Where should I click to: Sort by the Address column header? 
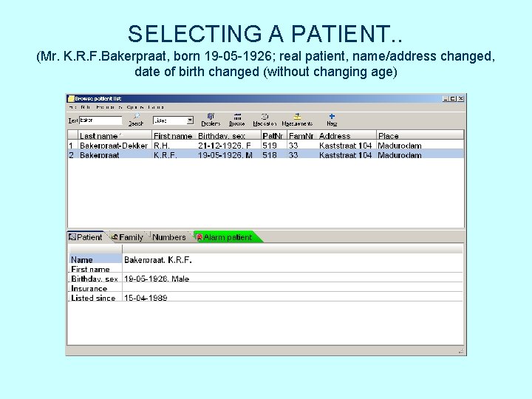(347, 136)
